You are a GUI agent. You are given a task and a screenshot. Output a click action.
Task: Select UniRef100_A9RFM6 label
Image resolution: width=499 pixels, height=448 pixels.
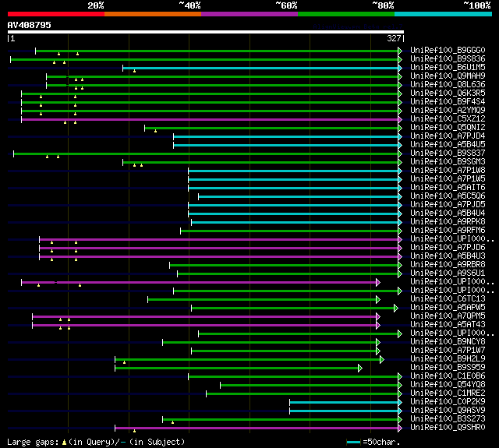tap(448, 231)
